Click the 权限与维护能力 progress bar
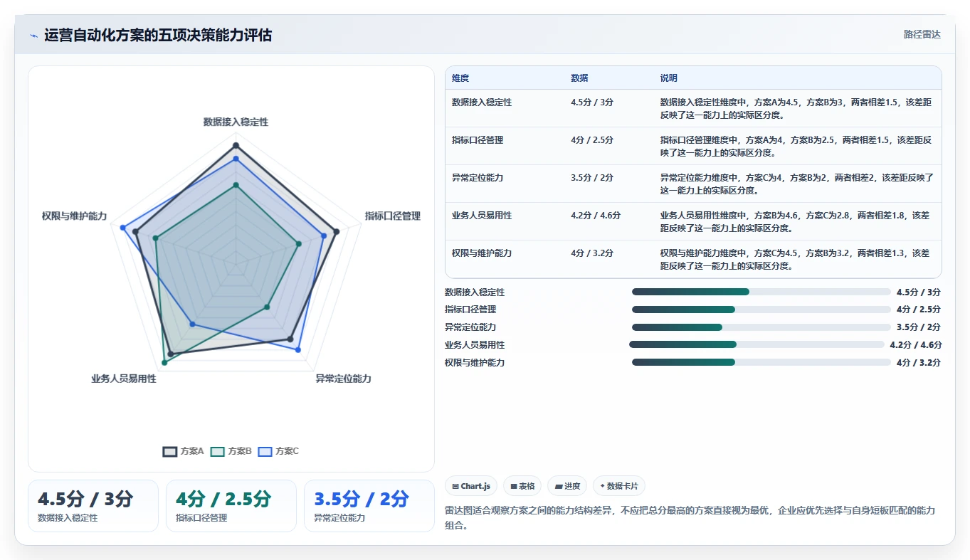This screenshot has height=560, width=970. pos(761,362)
